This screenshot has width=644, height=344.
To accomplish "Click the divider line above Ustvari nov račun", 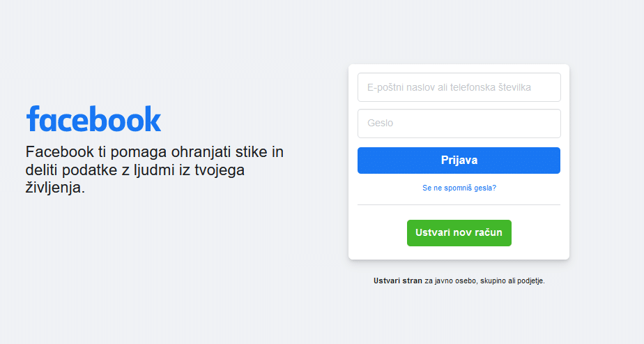I will tap(459, 204).
